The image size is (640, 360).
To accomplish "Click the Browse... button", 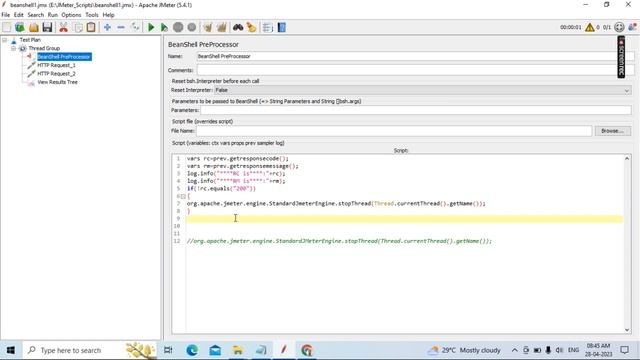I will pyautogui.click(x=612, y=131).
